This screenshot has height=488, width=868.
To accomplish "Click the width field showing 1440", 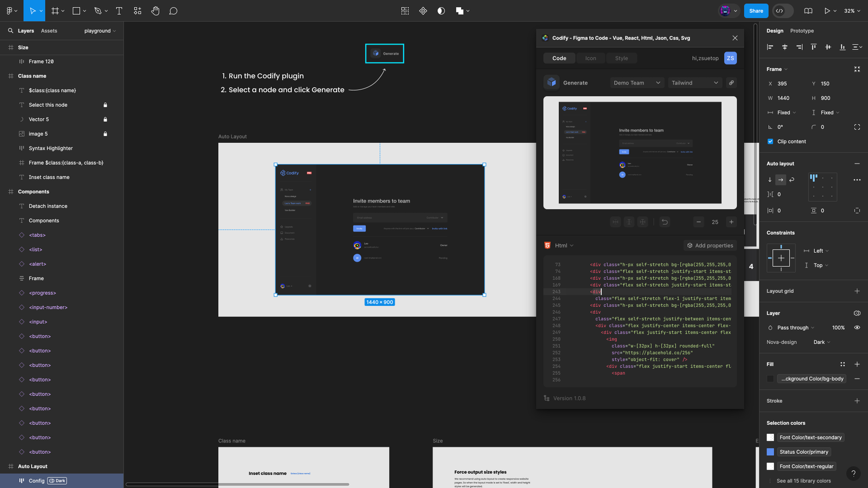I will click(x=786, y=98).
